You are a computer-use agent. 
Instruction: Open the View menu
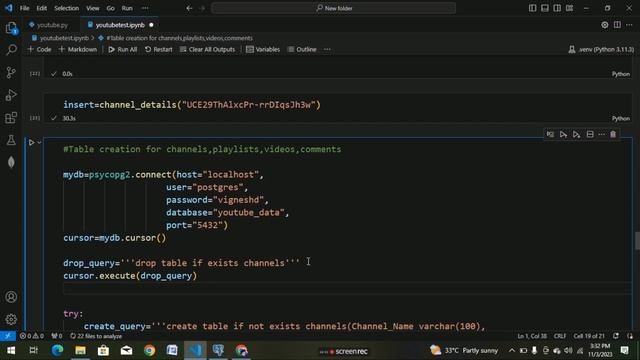click(93, 8)
